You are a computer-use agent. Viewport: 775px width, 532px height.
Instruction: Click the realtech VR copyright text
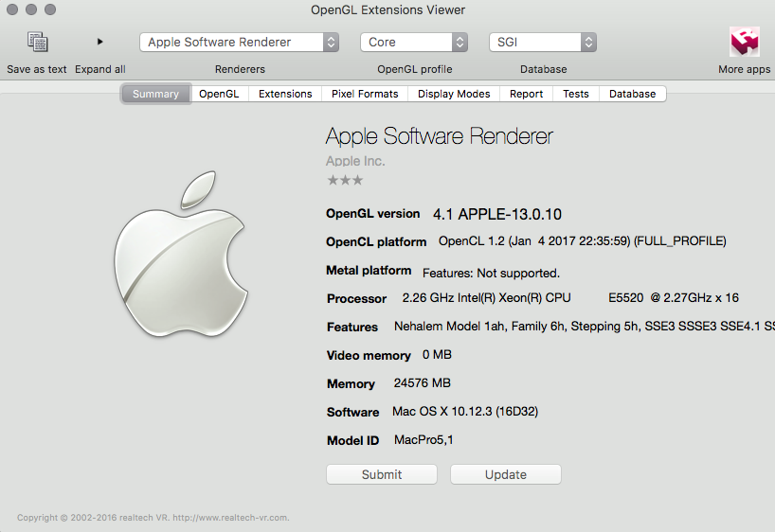[153, 518]
